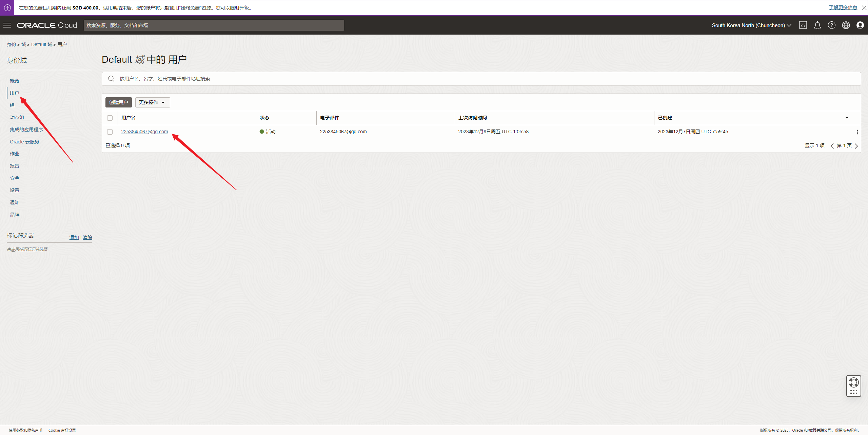Select the 2253845067@qq.com row checkbox
Viewport: 868px width, 435px height.
coord(110,132)
